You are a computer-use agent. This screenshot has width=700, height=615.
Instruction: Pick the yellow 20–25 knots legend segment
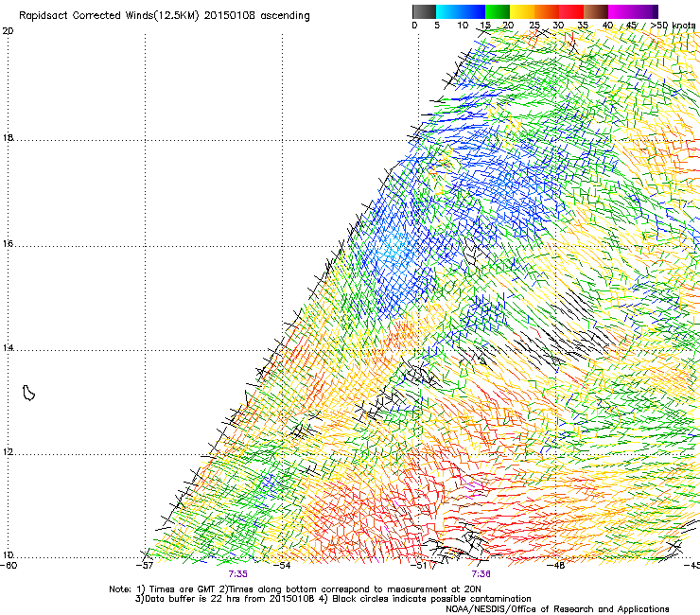click(x=522, y=11)
